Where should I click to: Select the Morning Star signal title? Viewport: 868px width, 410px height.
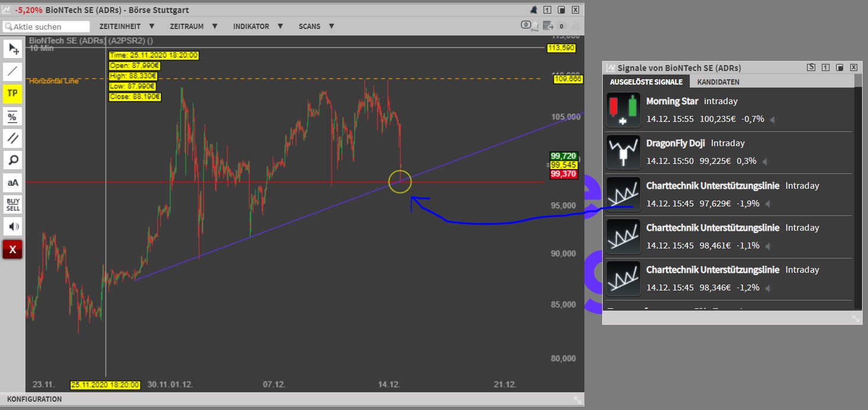[672, 101]
